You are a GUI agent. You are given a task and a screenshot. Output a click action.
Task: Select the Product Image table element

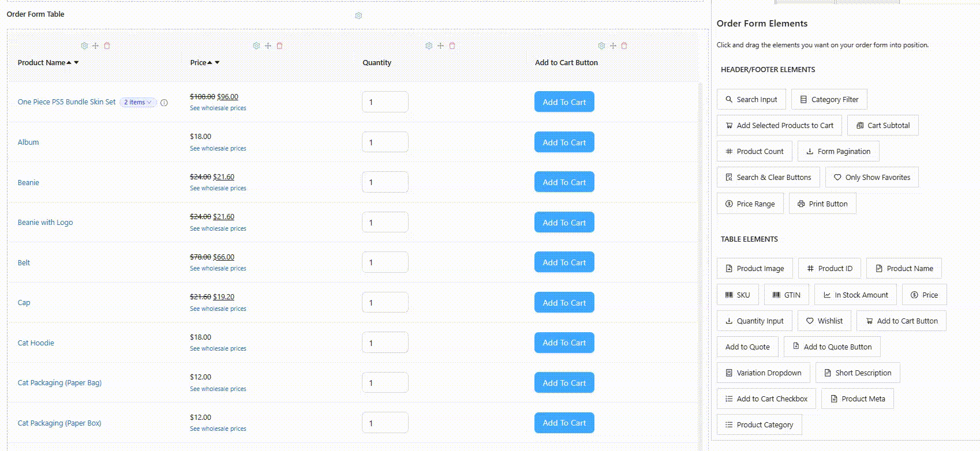point(754,268)
